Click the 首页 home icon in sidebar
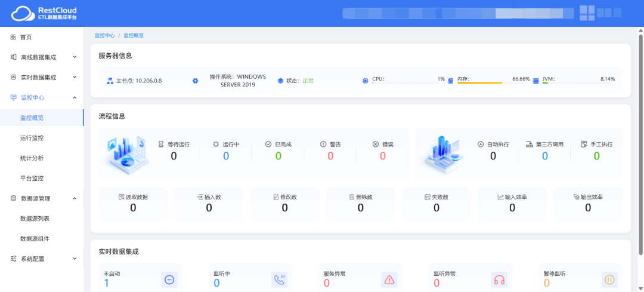644x292 pixels. (13, 38)
